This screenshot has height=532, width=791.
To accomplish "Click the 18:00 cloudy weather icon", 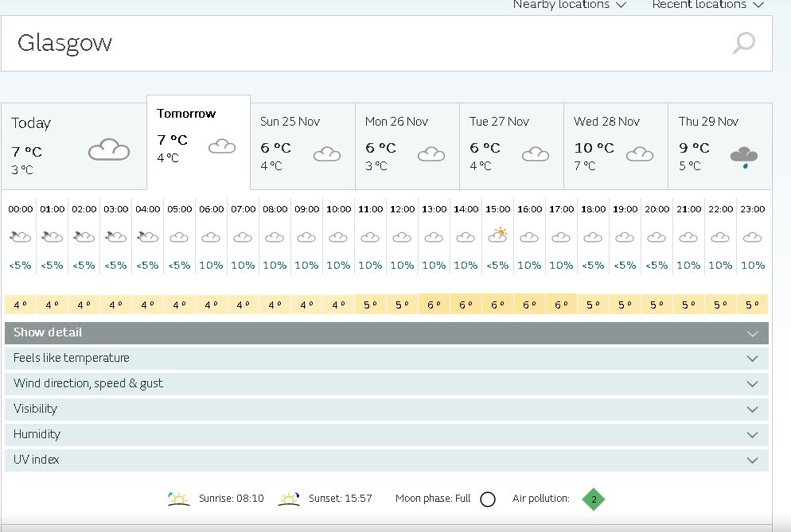I will point(593,237).
